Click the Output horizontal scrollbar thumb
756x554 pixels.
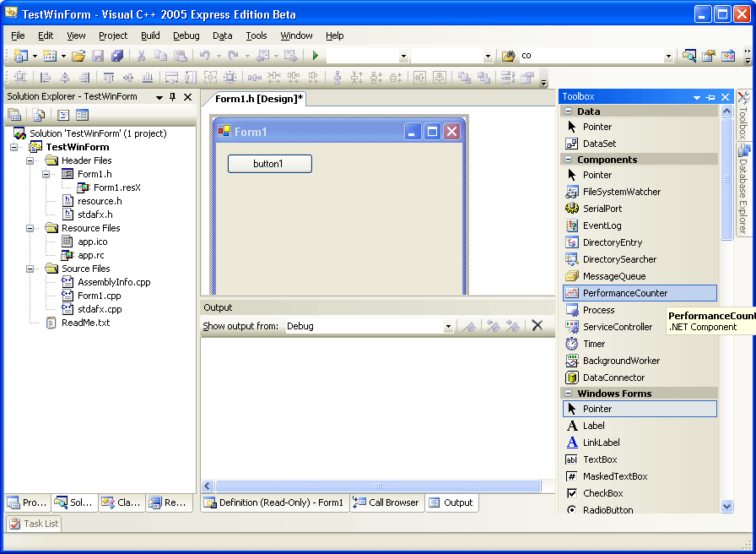(x=378, y=486)
